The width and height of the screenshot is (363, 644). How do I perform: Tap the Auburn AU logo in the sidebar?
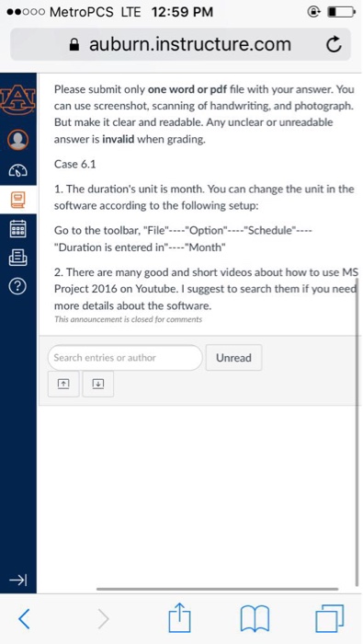coord(17,99)
